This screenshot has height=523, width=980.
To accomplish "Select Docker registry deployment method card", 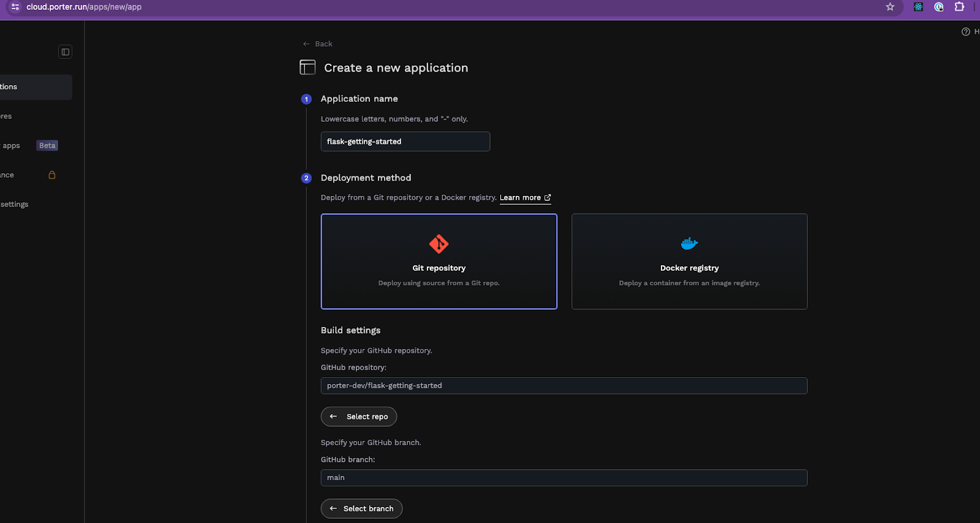I will click(689, 261).
